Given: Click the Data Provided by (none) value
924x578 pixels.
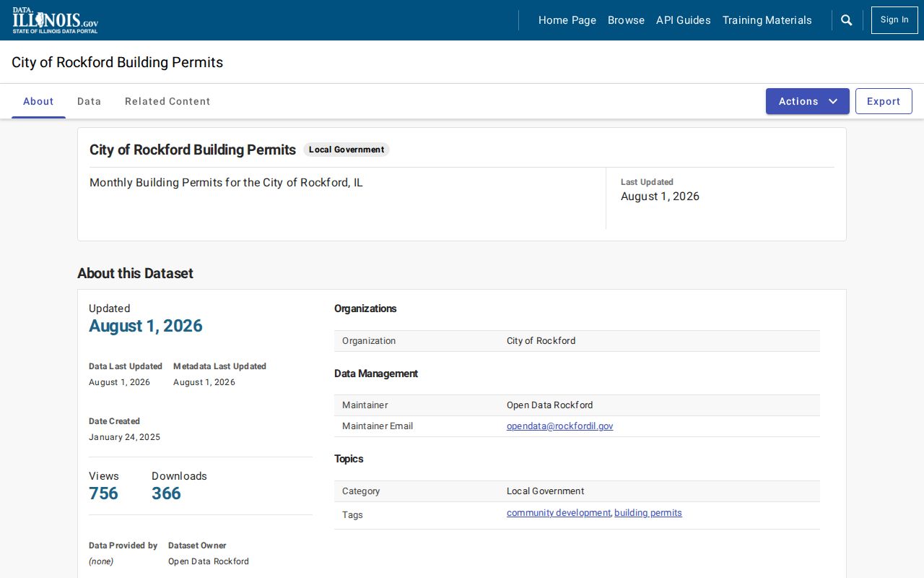Looking at the screenshot, I should pos(101,561).
